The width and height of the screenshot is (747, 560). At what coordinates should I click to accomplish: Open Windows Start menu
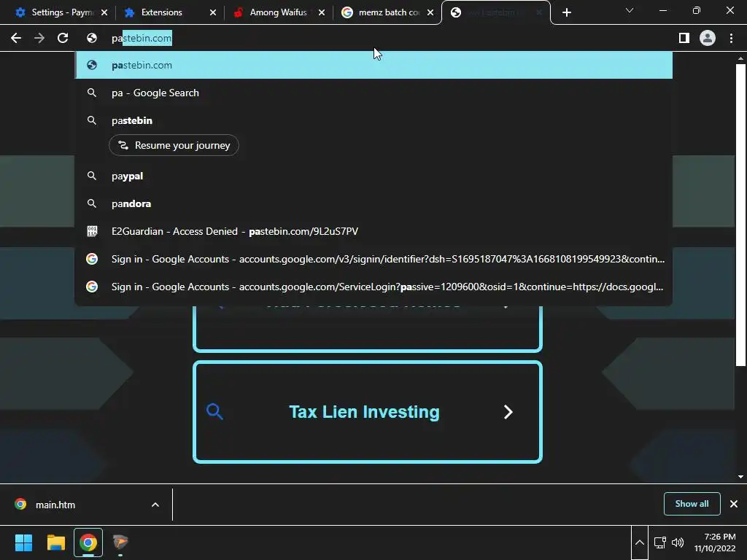pyautogui.click(x=23, y=542)
